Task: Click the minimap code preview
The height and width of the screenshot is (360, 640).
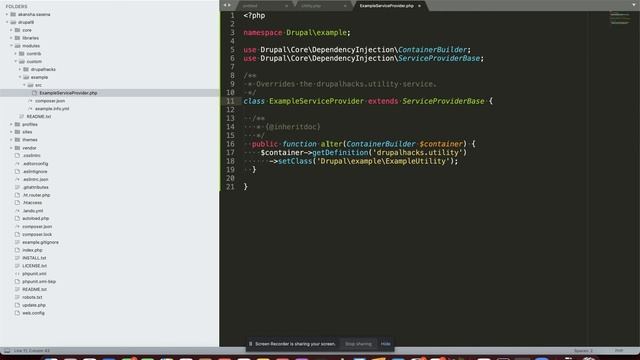Action: click(620, 18)
